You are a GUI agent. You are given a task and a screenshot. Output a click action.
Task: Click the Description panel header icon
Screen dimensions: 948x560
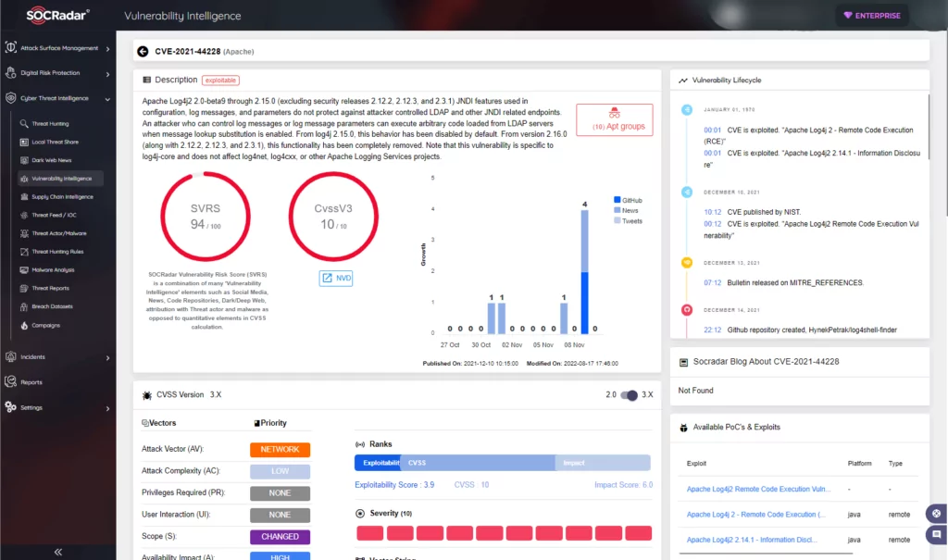tap(147, 80)
